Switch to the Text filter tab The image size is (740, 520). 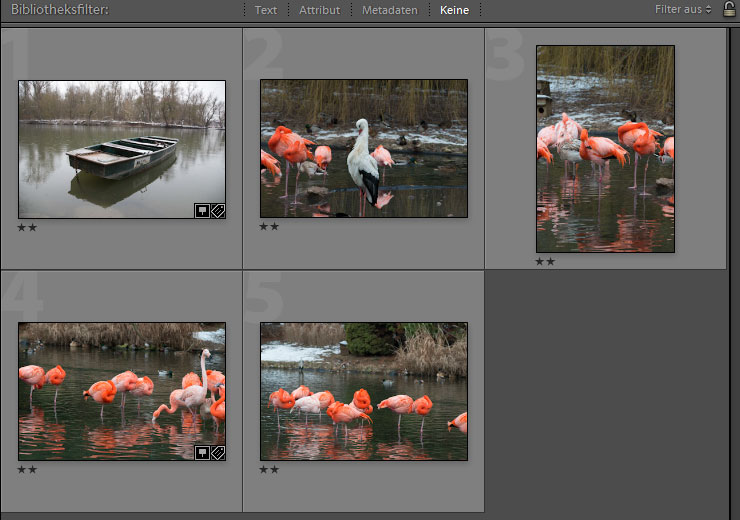click(x=266, y=10)
